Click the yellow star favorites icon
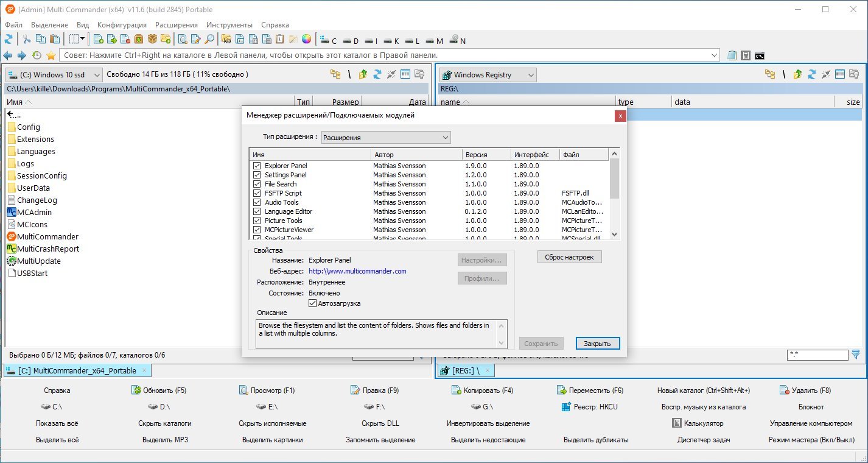This screenshot has height=463, width=868. click(x=51, y=55)
